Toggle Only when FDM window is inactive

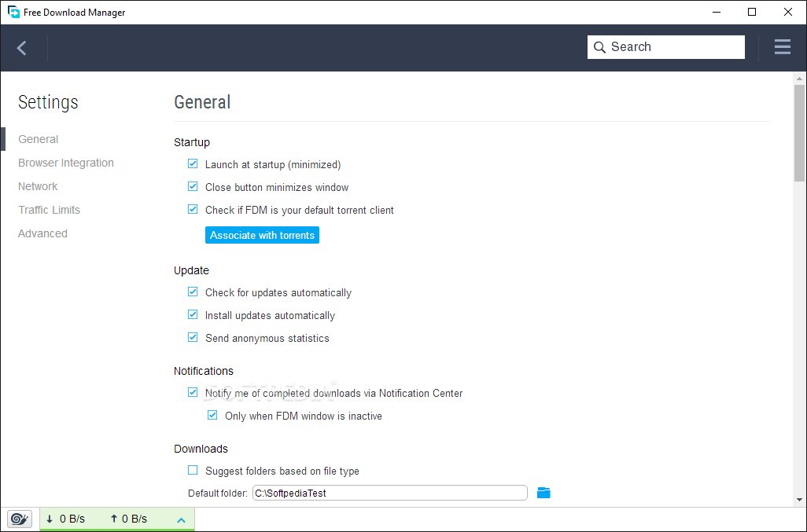212,415
